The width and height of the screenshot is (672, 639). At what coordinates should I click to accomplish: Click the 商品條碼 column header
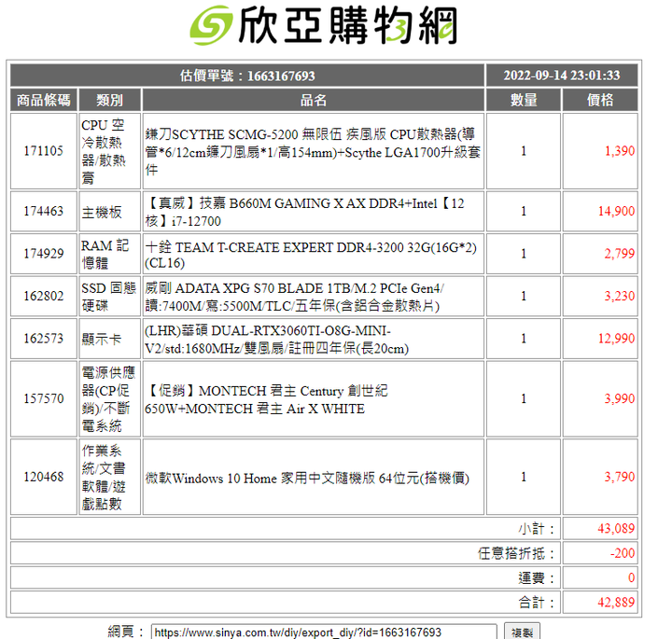tap(43, 100)
